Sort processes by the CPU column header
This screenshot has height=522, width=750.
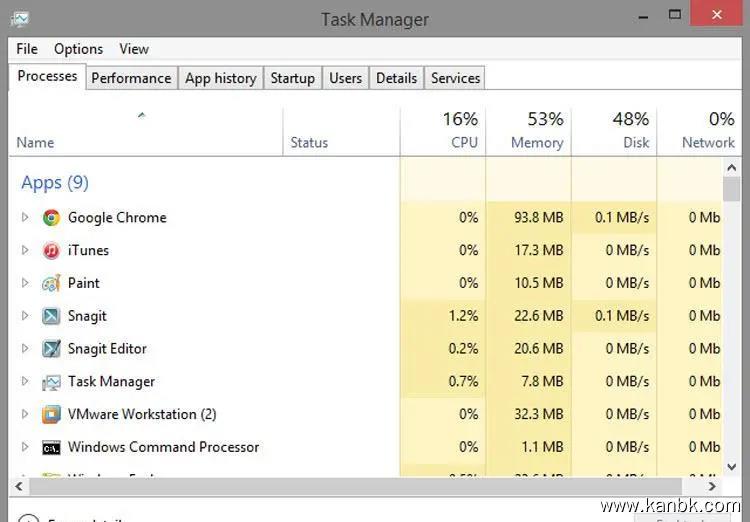click(459, 130)
